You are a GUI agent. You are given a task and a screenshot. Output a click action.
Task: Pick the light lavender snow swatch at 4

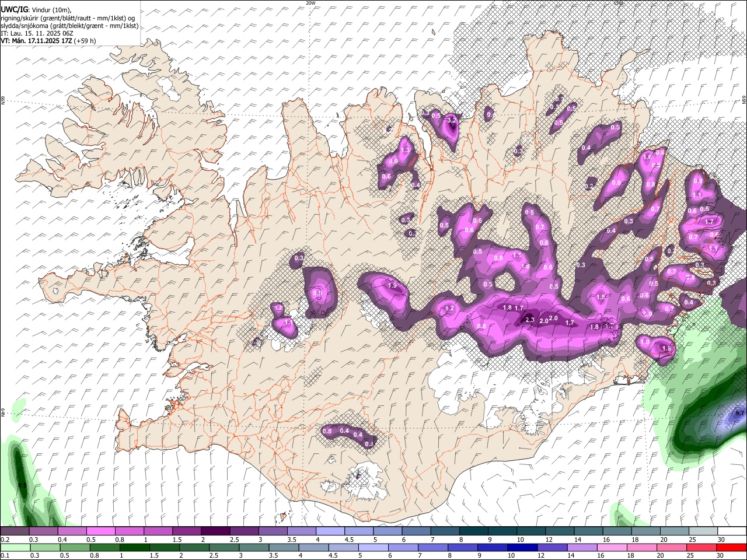point(330,531)
